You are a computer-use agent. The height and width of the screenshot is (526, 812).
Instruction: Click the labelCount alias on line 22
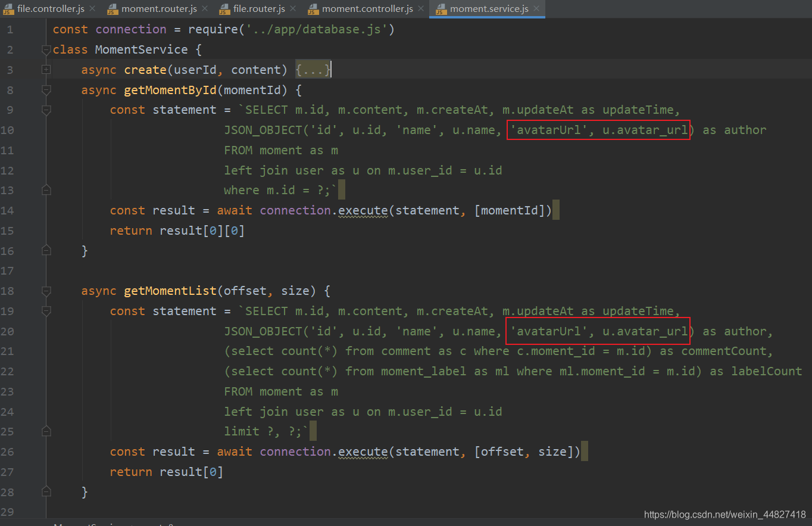point(767,371)
